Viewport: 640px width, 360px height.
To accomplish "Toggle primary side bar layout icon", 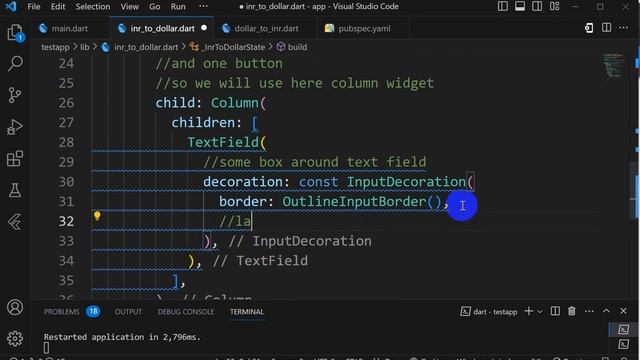I will (502, 6).
